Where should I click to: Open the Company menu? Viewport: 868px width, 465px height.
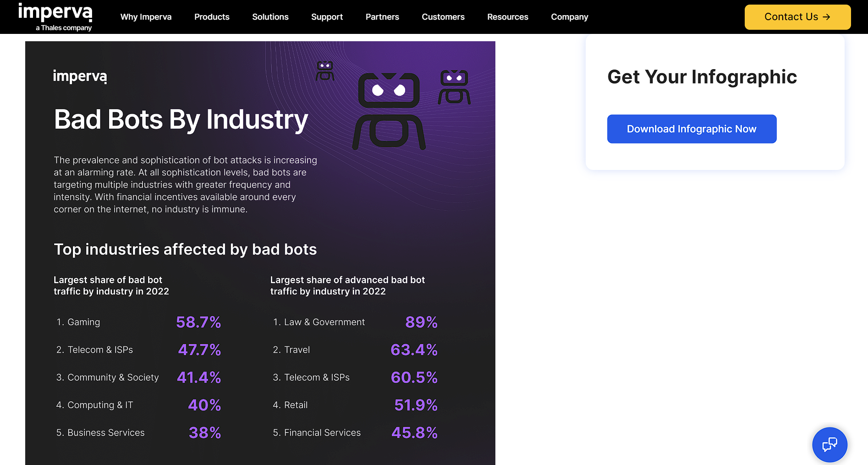[x=570, y=17]
